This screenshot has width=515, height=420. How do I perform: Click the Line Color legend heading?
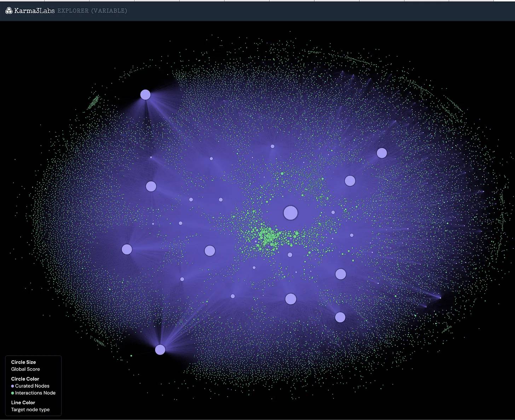point(23,402)
